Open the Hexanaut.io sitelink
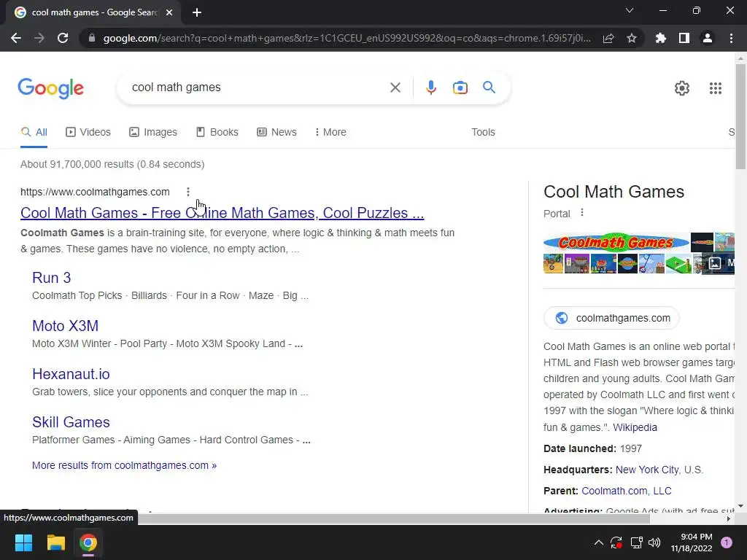The image size is (747, 560). 71,374
